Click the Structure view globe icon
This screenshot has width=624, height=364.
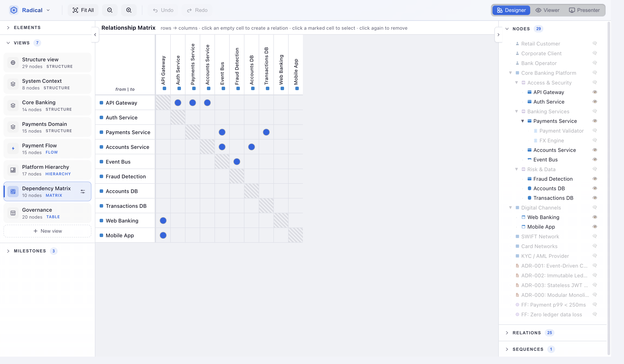point(13,63)
